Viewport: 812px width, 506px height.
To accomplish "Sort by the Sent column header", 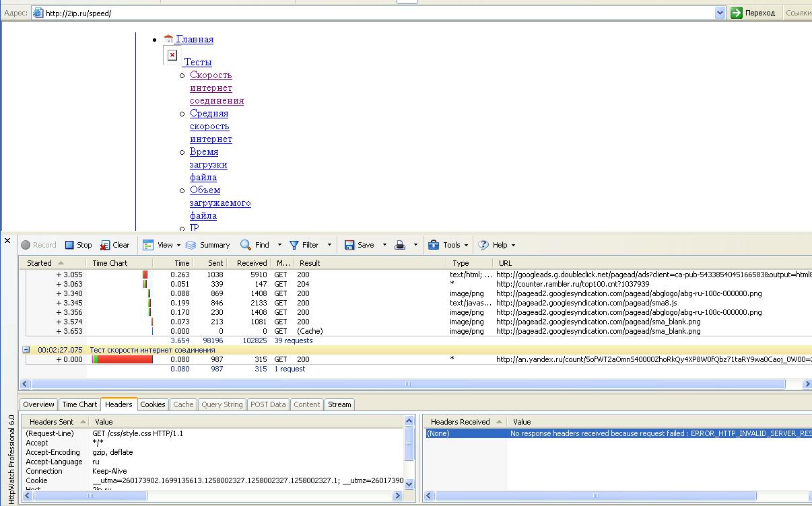I will [x=209, y=263].
